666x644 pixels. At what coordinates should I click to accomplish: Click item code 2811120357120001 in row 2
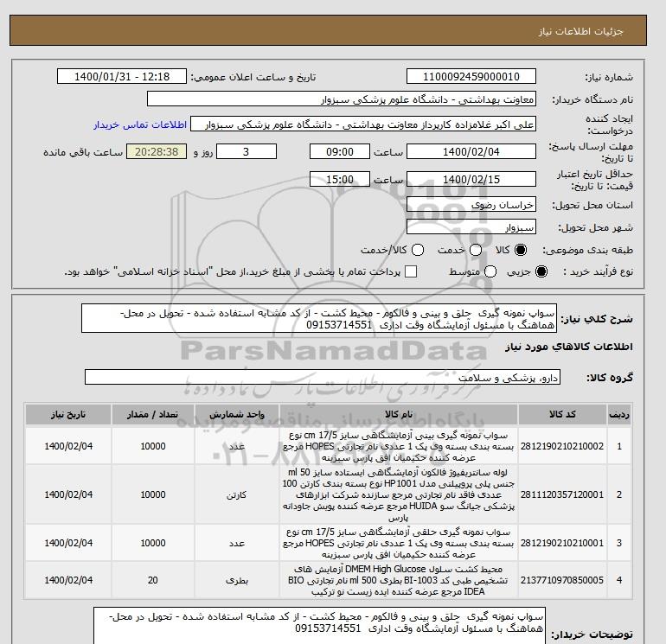[562, 494]
